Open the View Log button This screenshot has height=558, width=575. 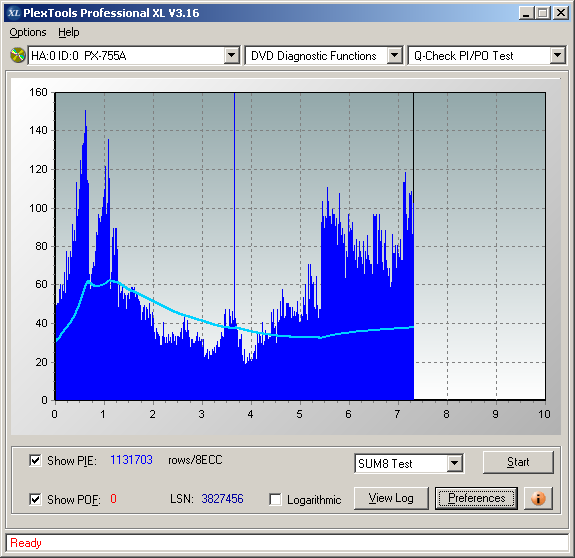pyautogui.click(x=391, y=498)
